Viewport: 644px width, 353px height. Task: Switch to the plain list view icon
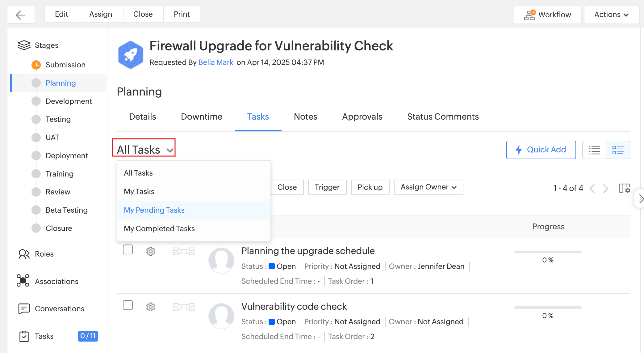coord(594,150)
